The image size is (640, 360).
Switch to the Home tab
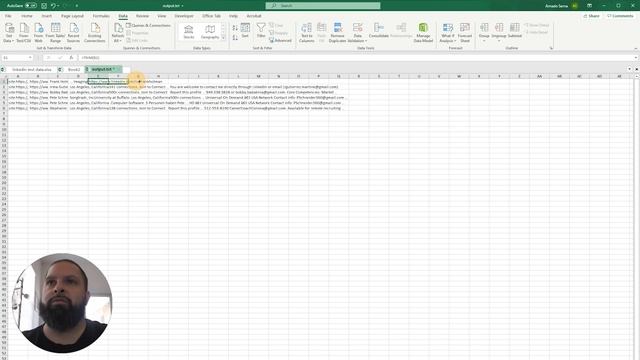click(27, 16)
